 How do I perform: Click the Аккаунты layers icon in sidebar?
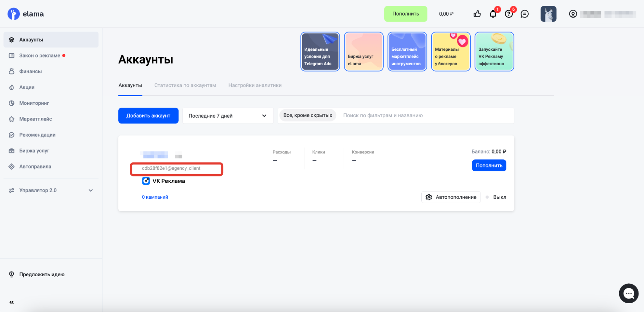12,40
